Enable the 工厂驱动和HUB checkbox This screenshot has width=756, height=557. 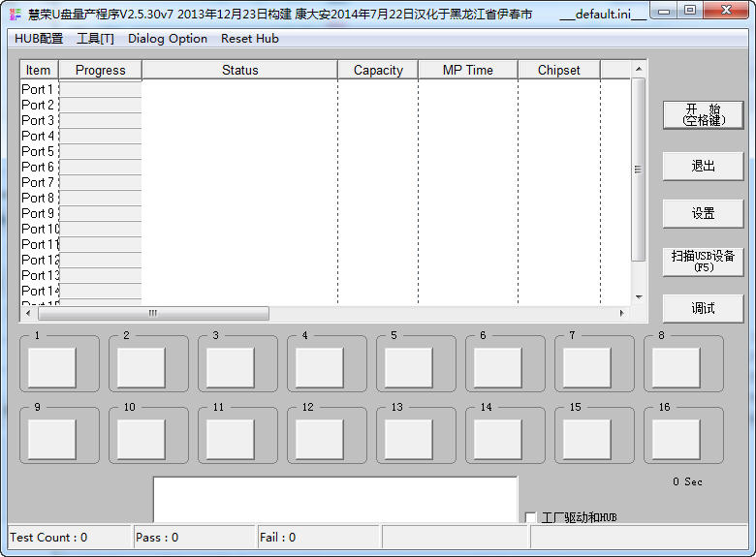pyautogui.click(x=531, y=517)
